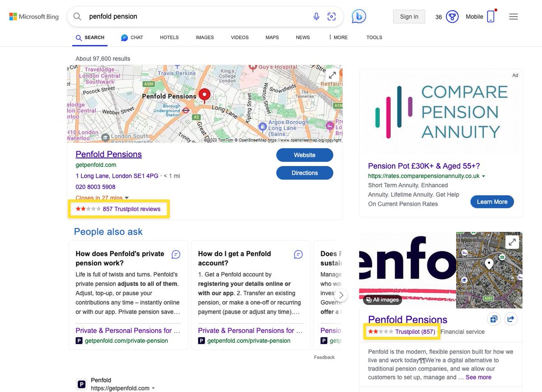Start voice search with microphone icon
Screen dimensions: 542x392
point(316,17)
